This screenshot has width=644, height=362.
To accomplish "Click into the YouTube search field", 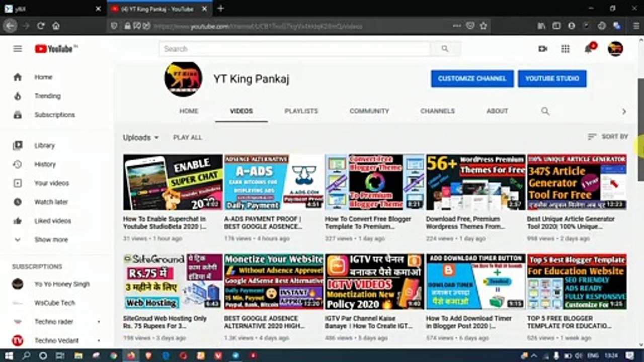I will pyautogui.click(x=295, y=49).
